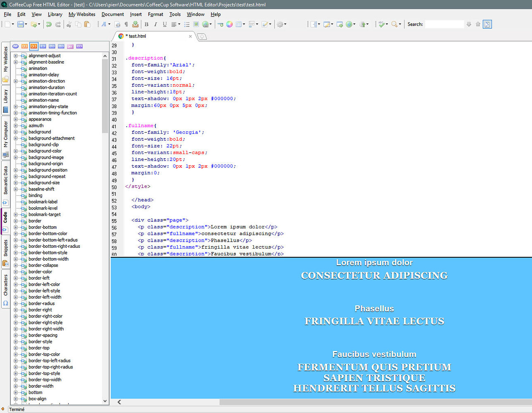
Task: Click the settings gear icon
Action: coord(280,24)
